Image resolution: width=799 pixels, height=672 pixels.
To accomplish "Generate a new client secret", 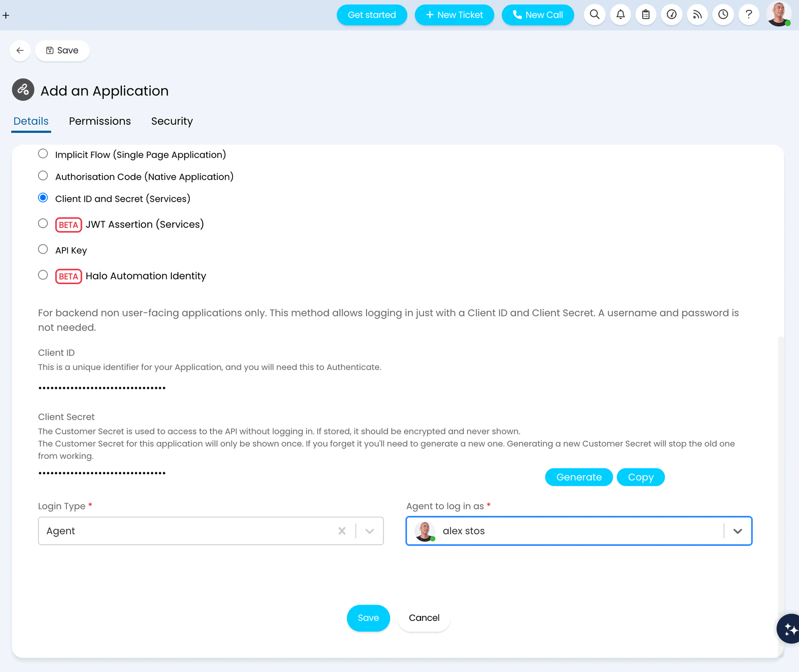I will coord(579,477).
